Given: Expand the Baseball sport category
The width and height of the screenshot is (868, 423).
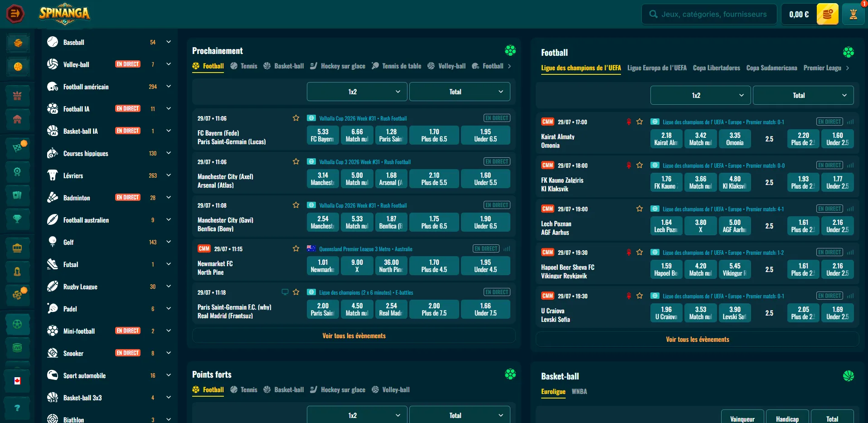Looking at the screenshot, I should click(169, 42).
